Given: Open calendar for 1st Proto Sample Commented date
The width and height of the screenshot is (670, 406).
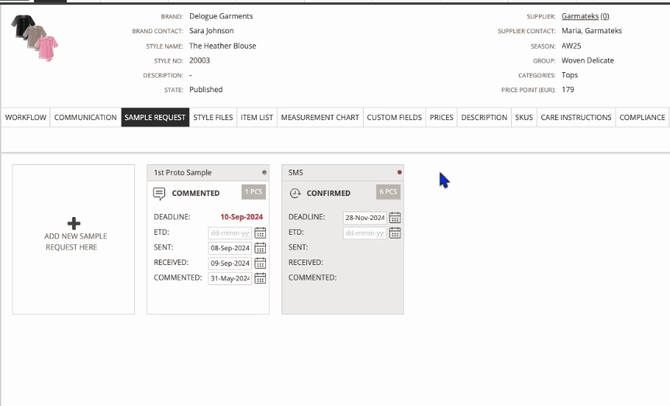Looking at the screenshot, I should [260, 279].
